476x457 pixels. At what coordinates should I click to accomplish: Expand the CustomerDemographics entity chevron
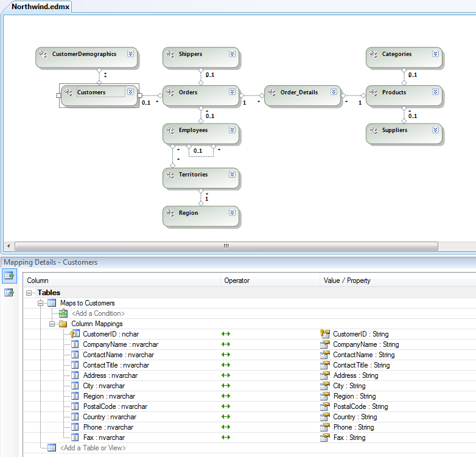coord(130,54)
